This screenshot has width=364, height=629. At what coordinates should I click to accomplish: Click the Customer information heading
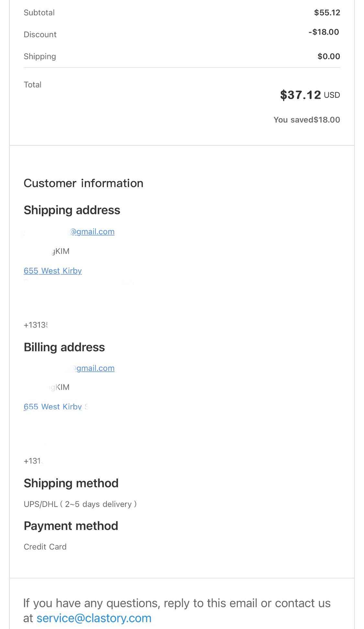point(83,183)
